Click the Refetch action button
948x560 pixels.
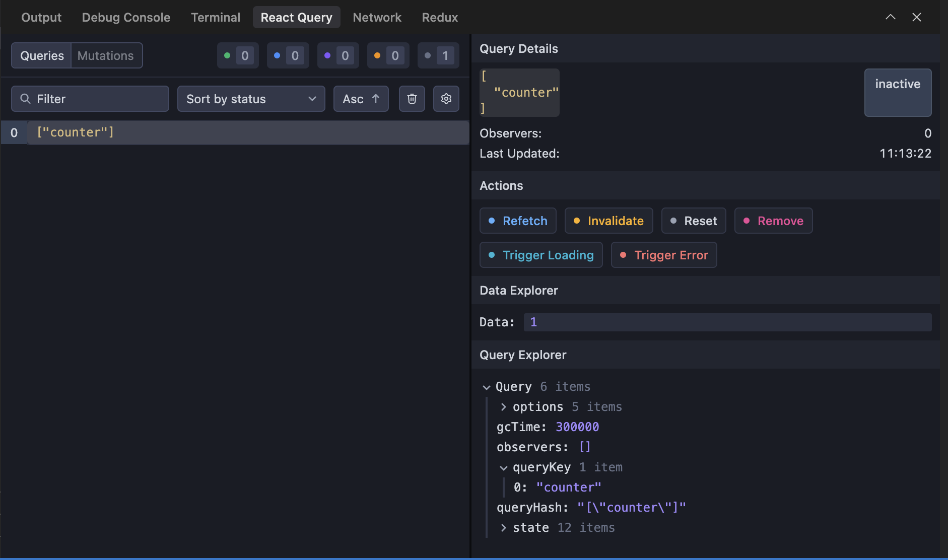[x=518, y=221]
